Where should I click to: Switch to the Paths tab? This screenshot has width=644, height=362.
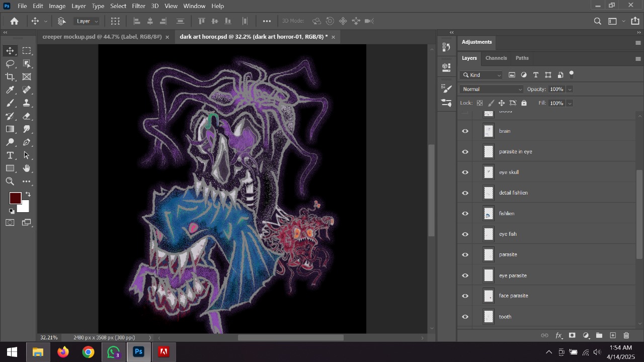point(522,58)
